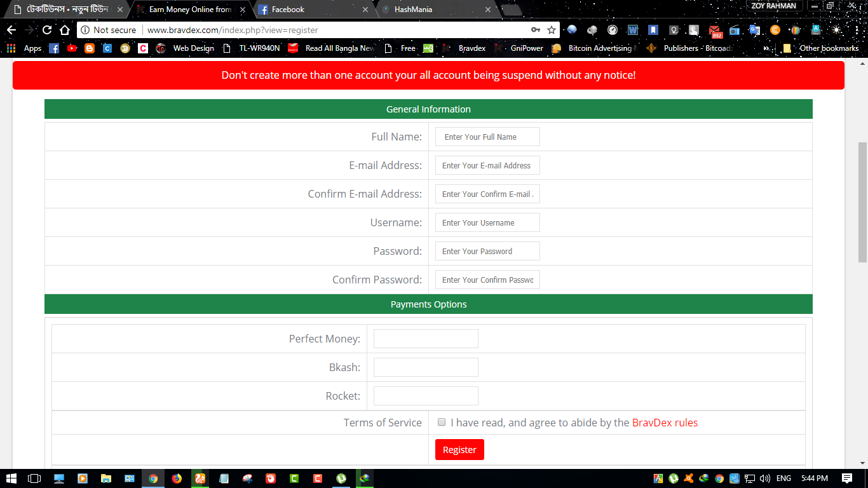This screenshot has height=488, width=868.
Task: Click the Bkash input field
Action: coord(426,367)
